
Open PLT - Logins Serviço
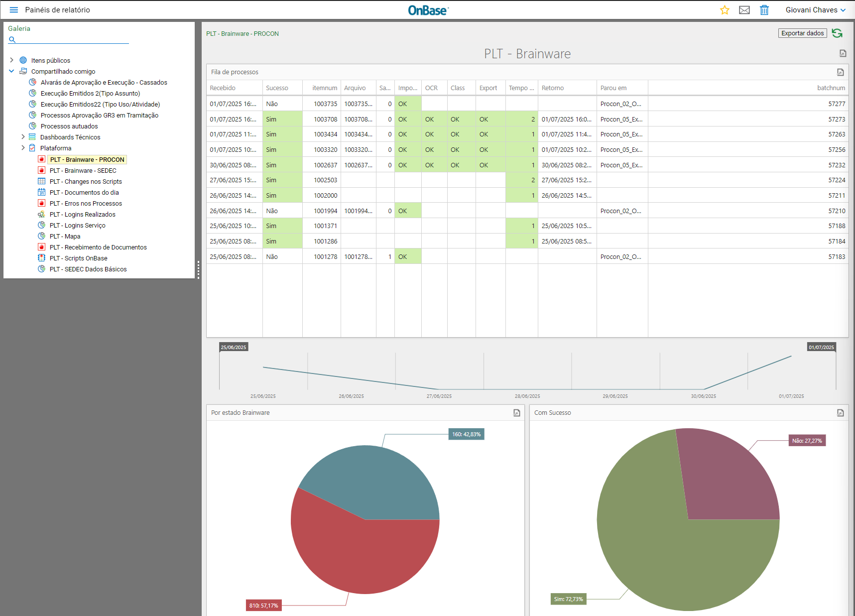pyautogui.click(x=77, y=226)
